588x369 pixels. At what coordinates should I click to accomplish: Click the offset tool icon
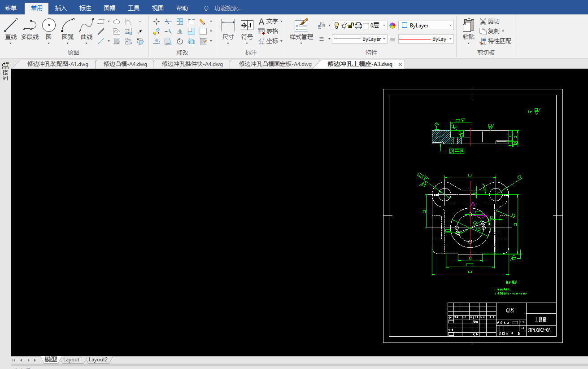click(x=157, y=41)
